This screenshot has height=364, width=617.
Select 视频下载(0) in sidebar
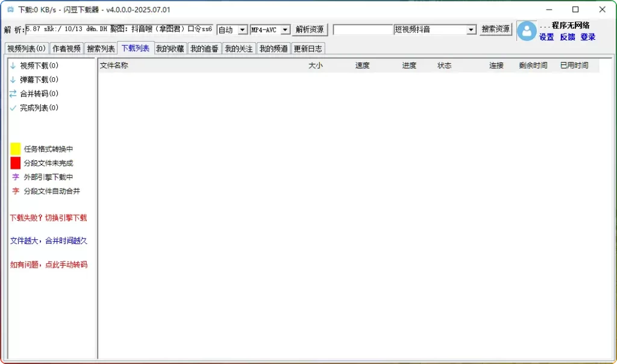click(39, 66)
